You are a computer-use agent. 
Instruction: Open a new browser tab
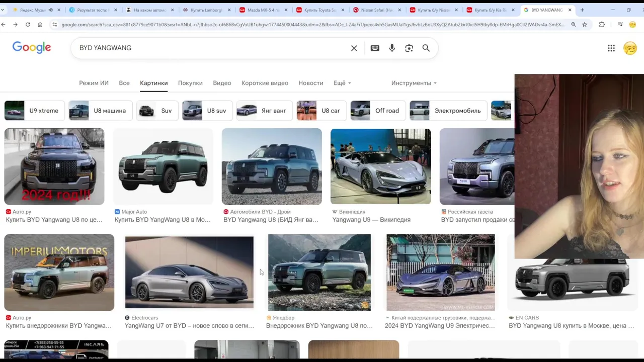point(582,10)
